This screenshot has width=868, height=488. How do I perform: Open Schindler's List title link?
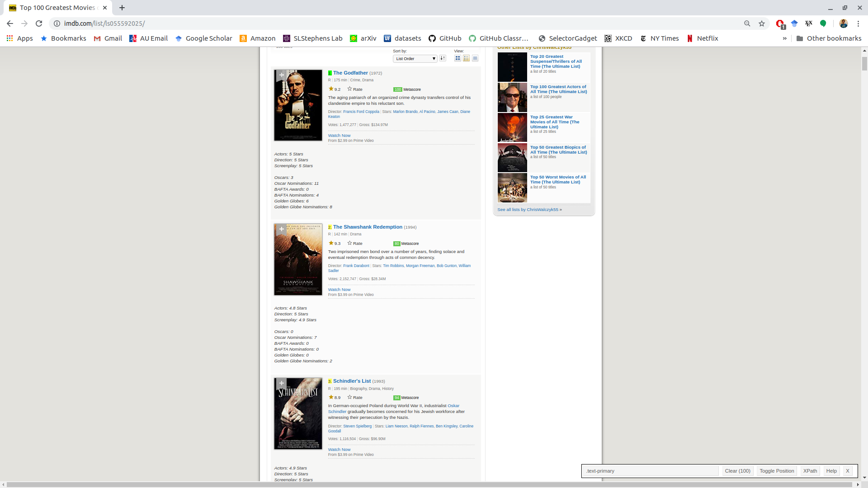pos(352,381)
